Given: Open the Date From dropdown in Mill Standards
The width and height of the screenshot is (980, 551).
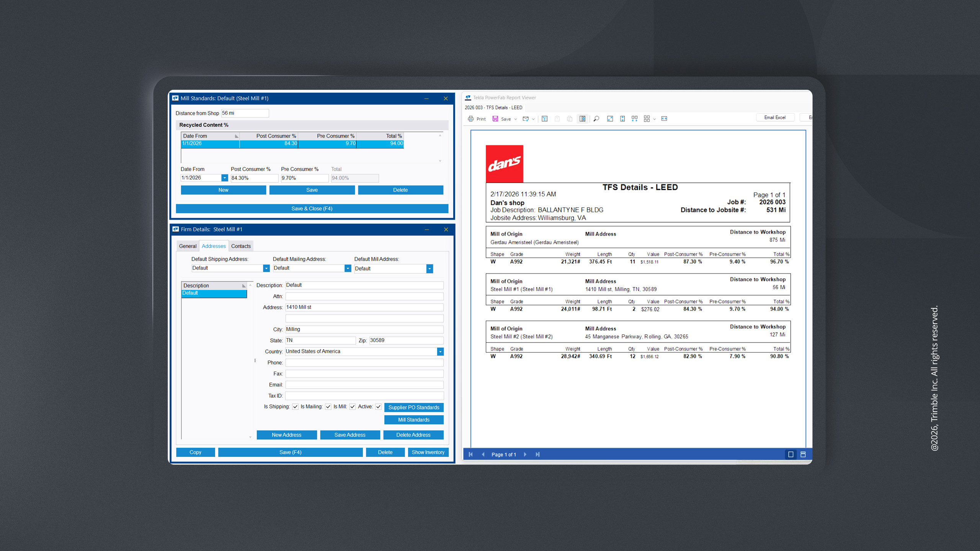Looking at the screenshot, I should [225, 178].
